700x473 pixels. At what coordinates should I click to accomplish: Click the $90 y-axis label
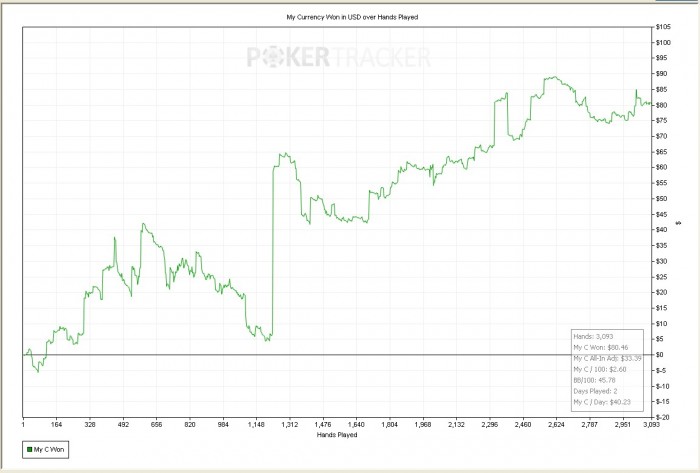[662, 74]
